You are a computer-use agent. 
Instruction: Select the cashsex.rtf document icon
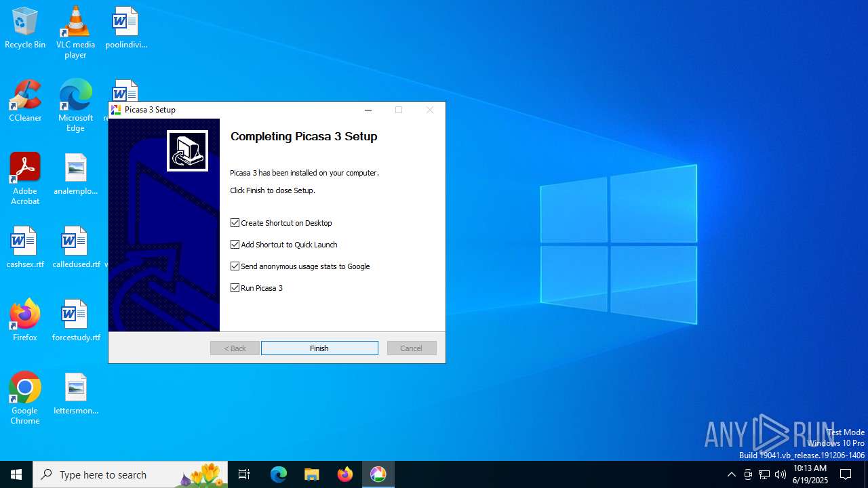click(25, 248)
